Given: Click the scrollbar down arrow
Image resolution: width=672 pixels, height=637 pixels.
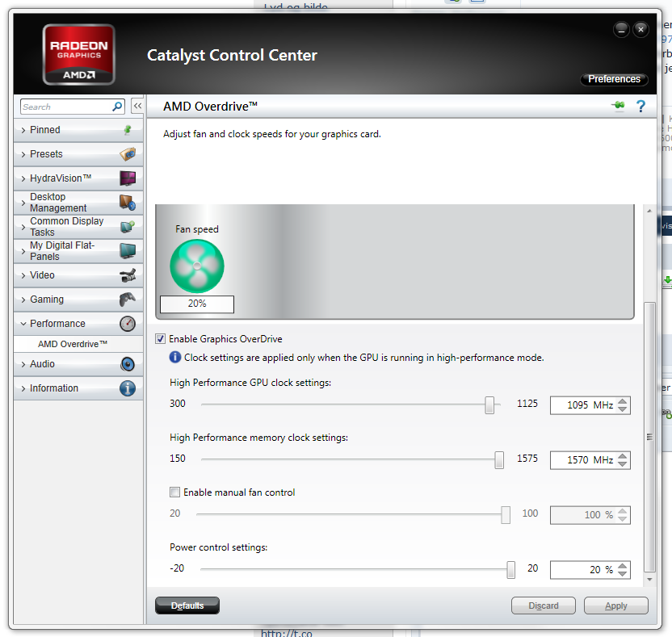Looking at the screenshot, I should tap(649, 580).
